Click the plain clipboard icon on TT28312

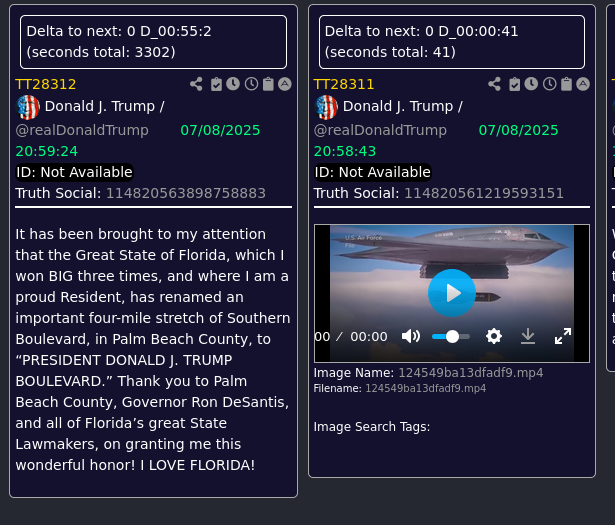(268, 84)
